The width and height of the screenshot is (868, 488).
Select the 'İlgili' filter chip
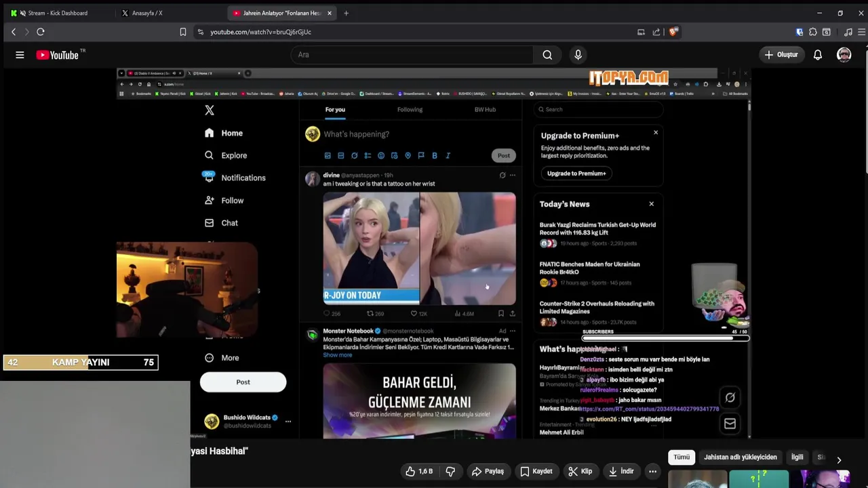(x=797, y=457)
